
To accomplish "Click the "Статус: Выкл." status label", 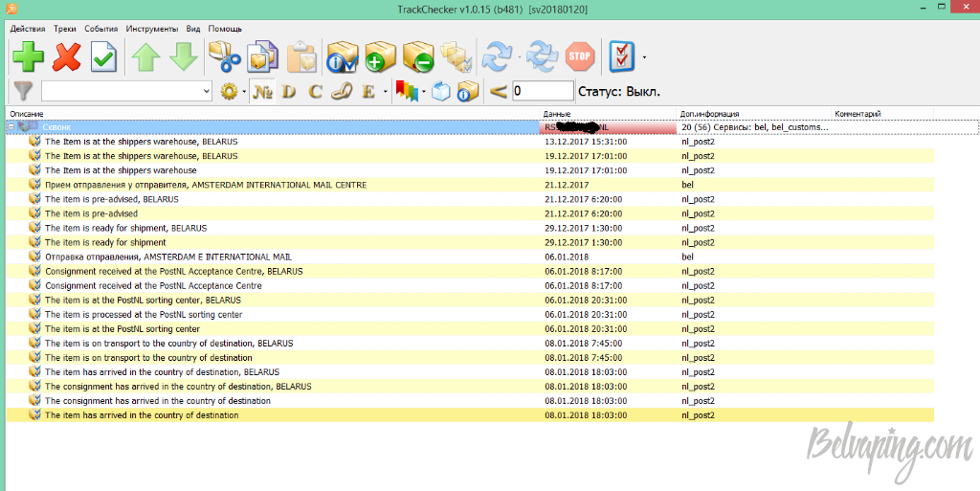I will click(619, 92).
